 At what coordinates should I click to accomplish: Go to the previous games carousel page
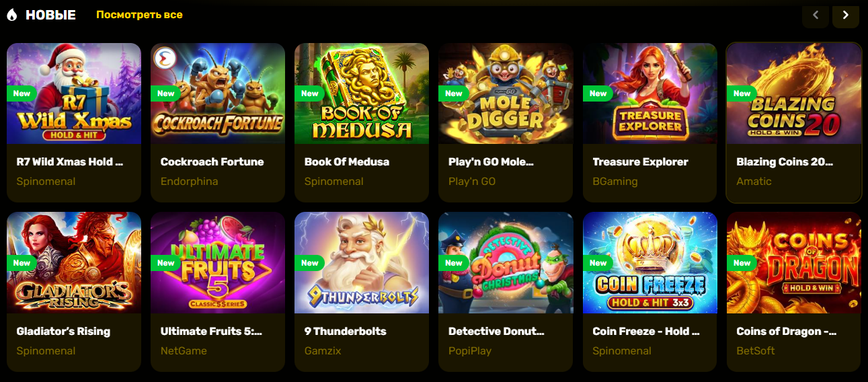pos(816,15)
